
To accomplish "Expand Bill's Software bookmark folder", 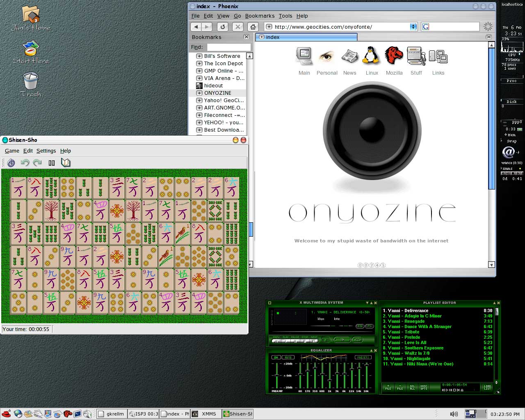I will click(199, 56).
